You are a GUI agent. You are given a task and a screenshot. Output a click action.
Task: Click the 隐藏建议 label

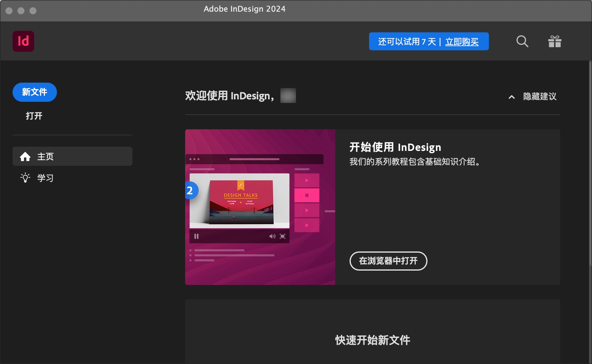pyautogui.click(x=540, y=96)
